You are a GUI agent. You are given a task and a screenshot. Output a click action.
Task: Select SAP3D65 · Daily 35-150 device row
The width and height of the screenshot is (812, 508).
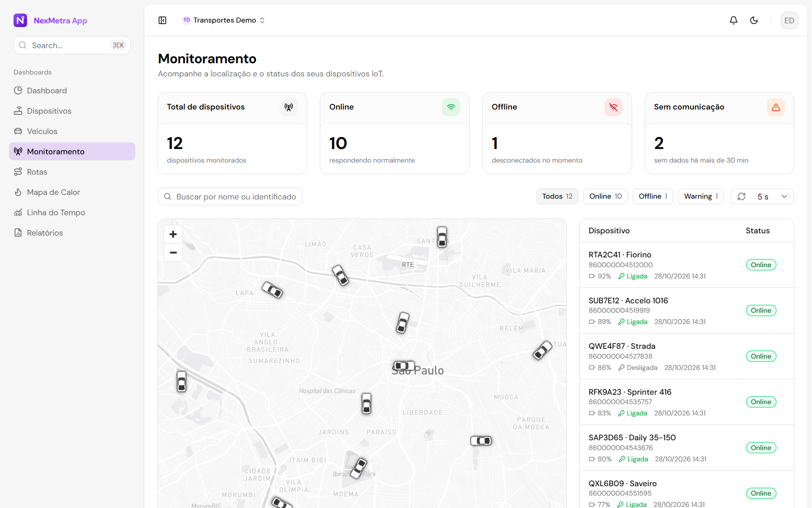tap(686, 448)
